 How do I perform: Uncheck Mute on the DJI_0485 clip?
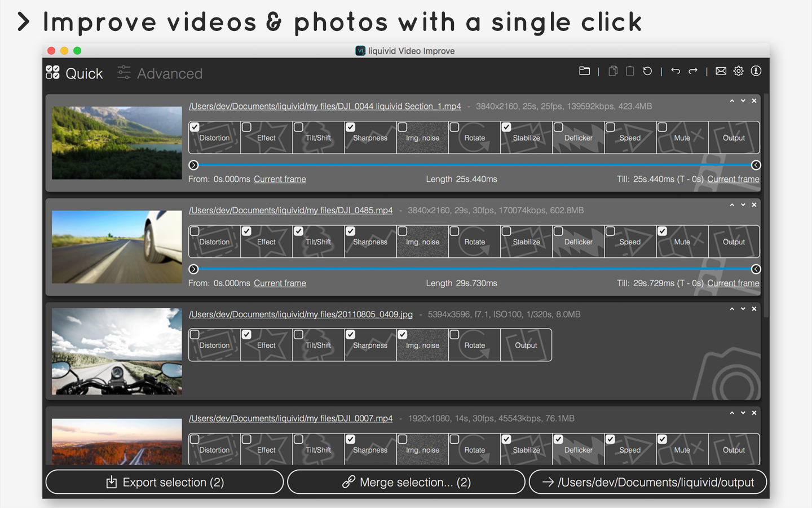tap(662, 231)
